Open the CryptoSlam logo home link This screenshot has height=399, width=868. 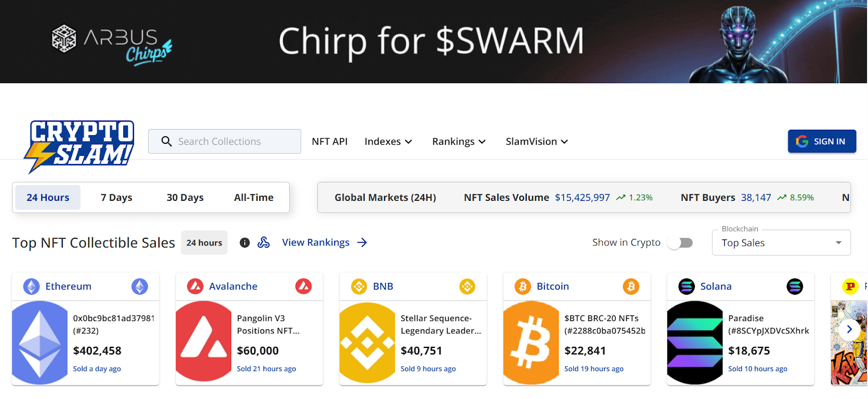[x=79, y=146]
